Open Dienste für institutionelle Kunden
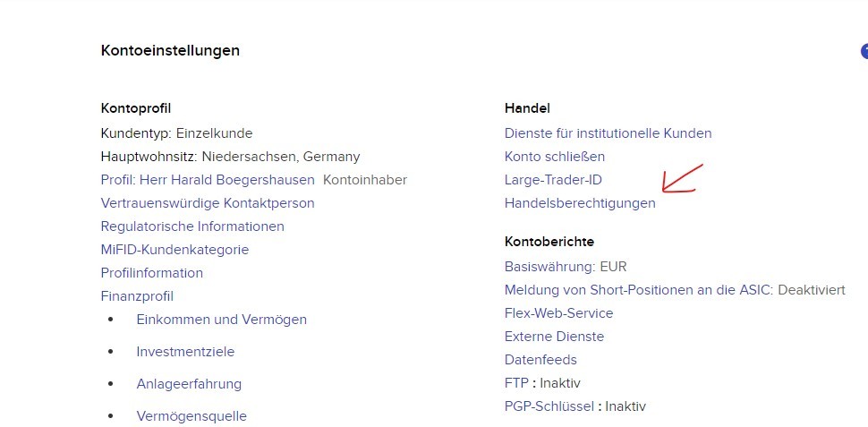The image size is (868, 427). 608,133
